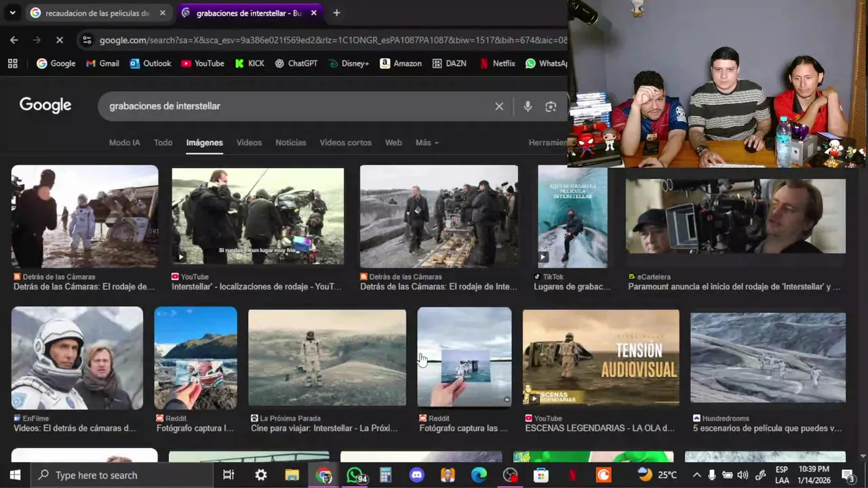This screenshot has width=868, height=488.
Task: Open the KICK bookmark
Action: pos(250,63)
